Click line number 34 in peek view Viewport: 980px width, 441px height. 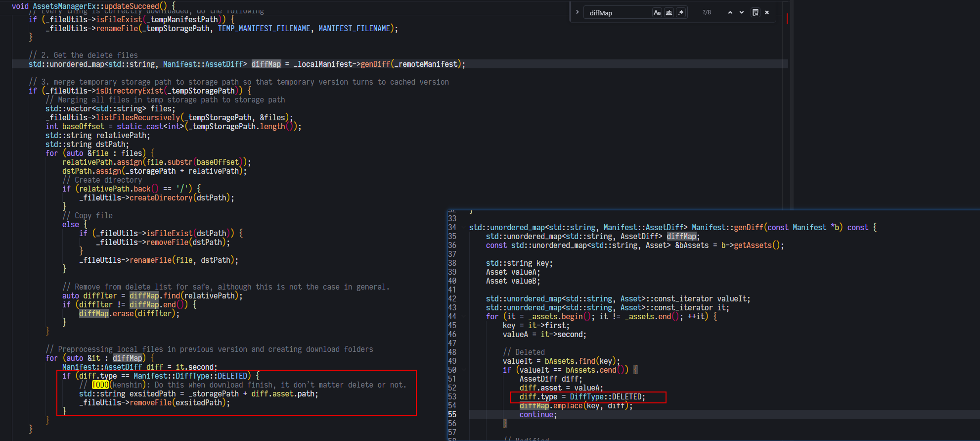tap(452, 228)
